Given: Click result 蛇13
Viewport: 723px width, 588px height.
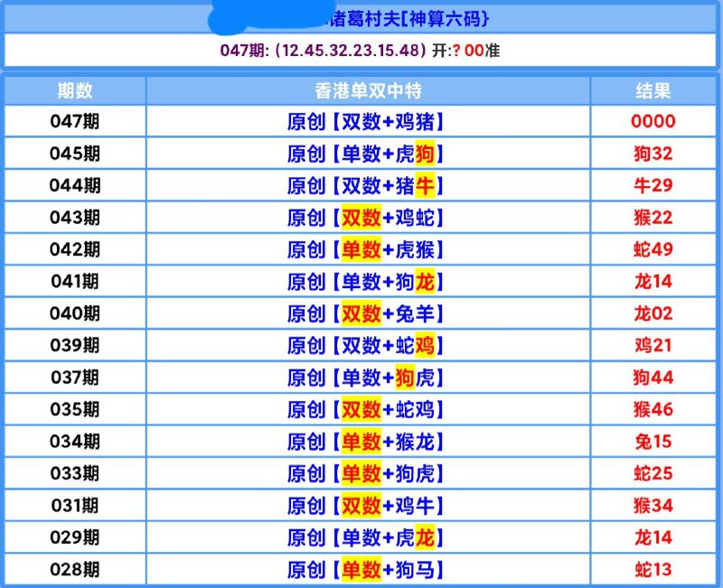Looking at the screenshot, I should coord(653,570).
